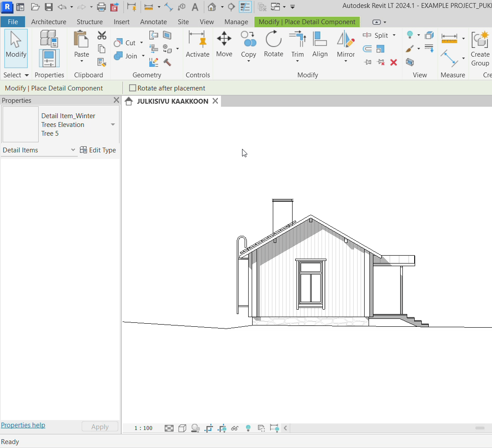Select the Move tool
This screenshot has height=448, width=492.
pyautogui.click(x=224, y=44)
